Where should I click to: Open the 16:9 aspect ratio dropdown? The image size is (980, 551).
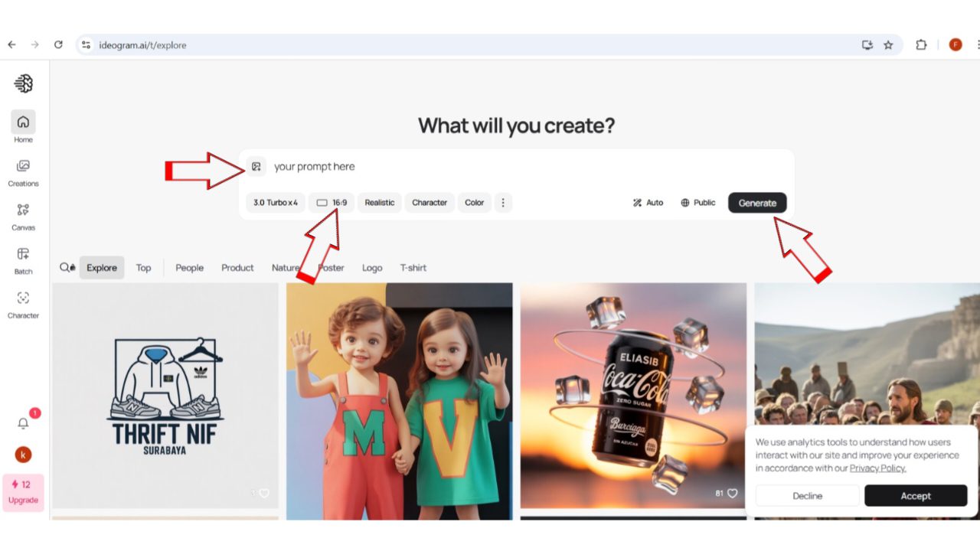[332, 203]
